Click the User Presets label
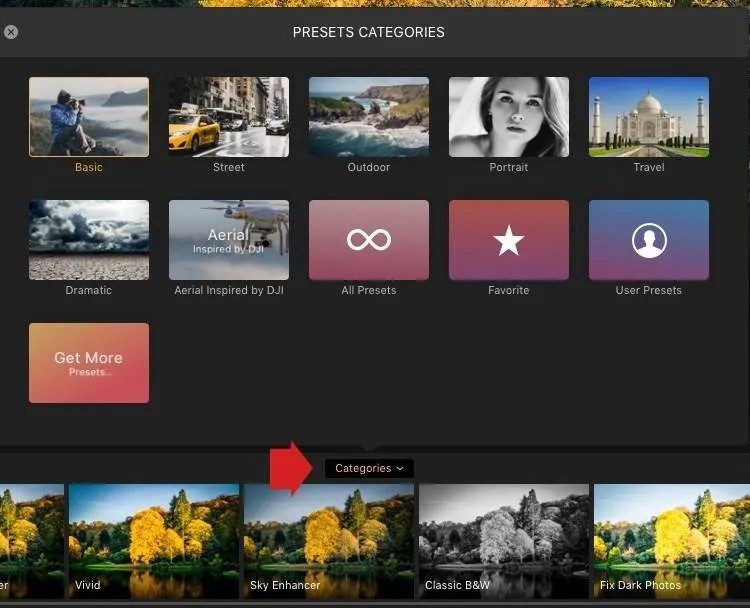The height and width of the screenshot is (608, 750). (649, 290)
